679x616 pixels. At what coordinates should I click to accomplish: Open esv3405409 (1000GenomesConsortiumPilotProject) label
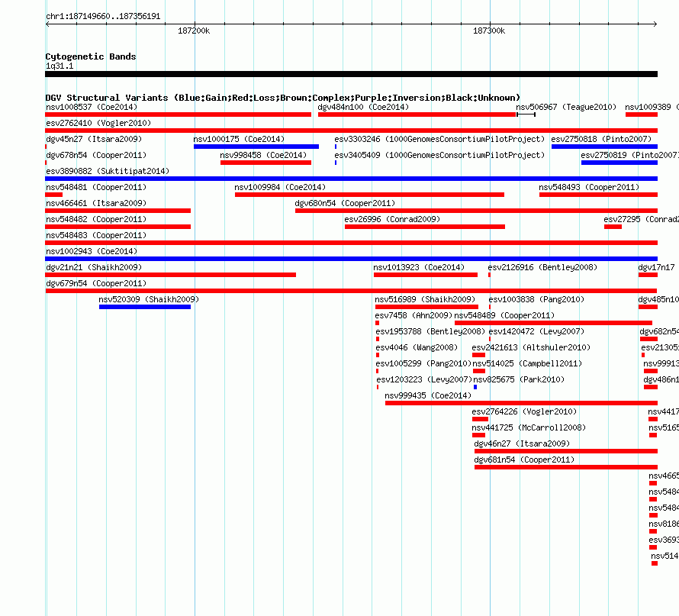[x=439, y=155]
